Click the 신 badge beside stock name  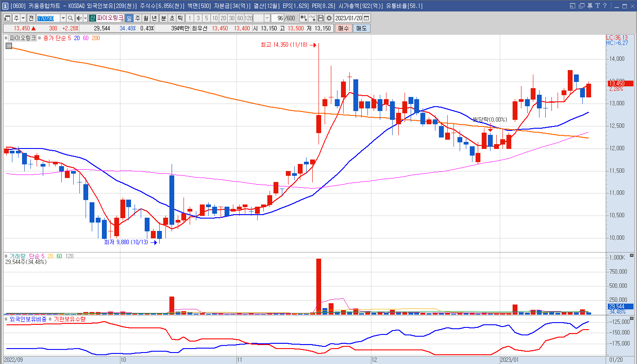92,18
